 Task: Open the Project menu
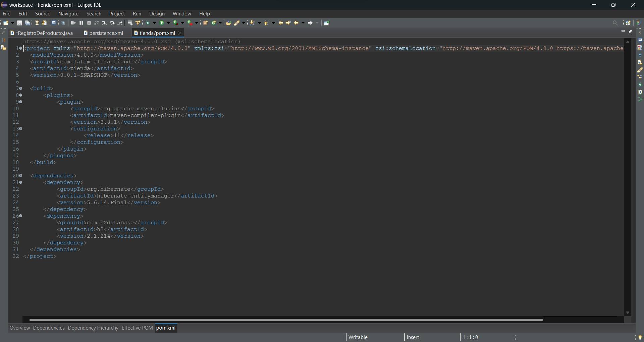point(117,14)
